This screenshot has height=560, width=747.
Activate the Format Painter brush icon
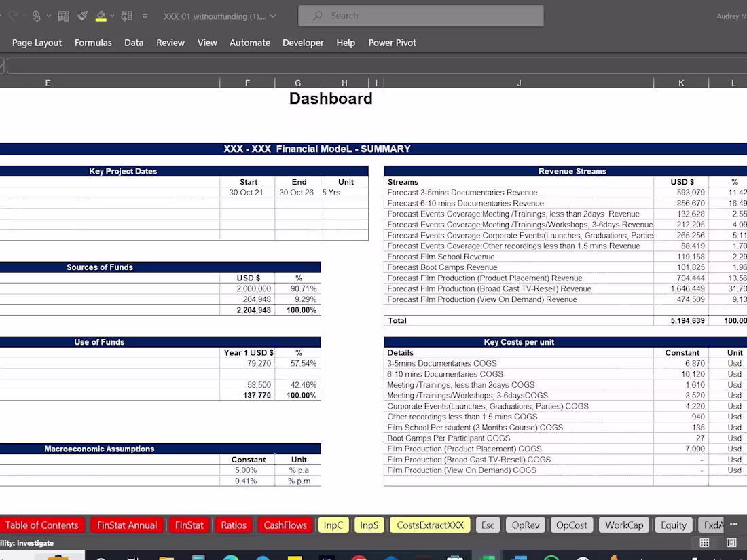[x=82, y=16]
